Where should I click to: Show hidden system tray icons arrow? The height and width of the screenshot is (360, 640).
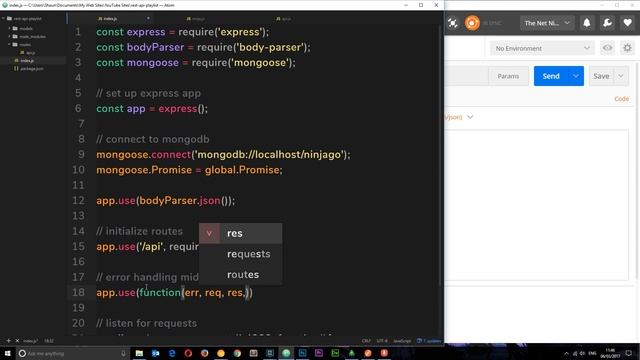[x=566, y=353]
